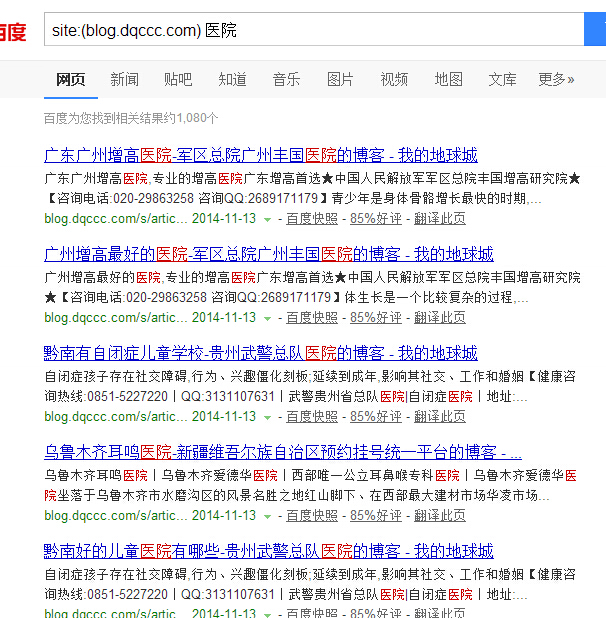Open result 乌鲁木齐耳鸣医院-新疆维吾尔族自治区预约挂号统一平台
Image resolution: width=606 pixels, height=618 pixels.
coord(283,452)
